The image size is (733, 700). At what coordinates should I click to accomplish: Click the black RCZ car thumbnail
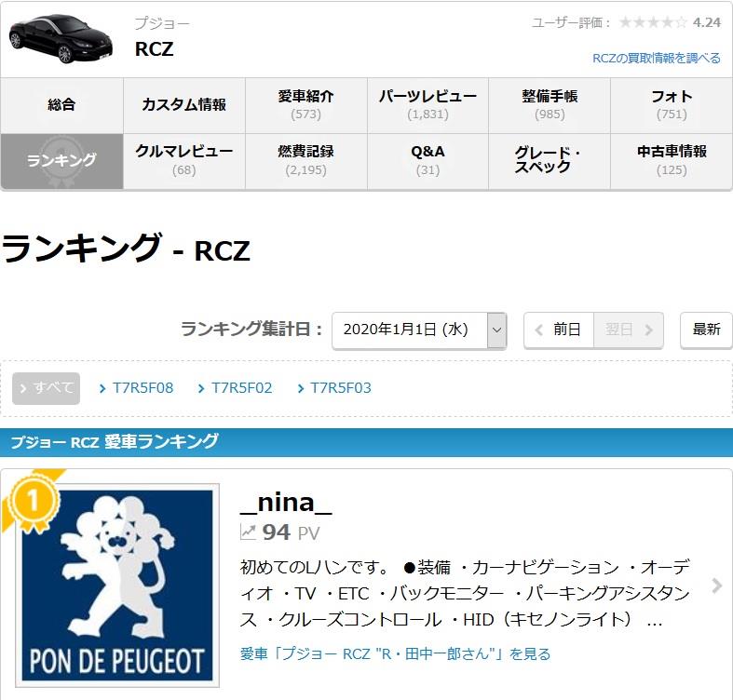click(61, 39)
